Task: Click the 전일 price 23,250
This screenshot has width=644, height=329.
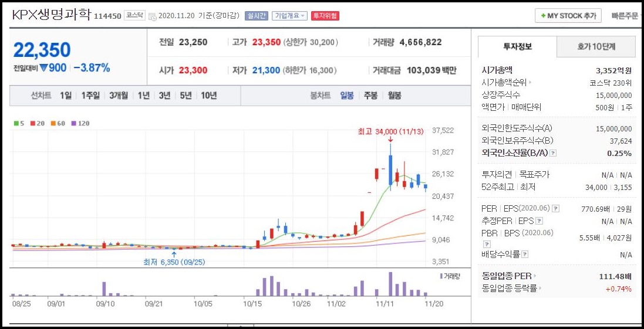Action: point(193,42)
